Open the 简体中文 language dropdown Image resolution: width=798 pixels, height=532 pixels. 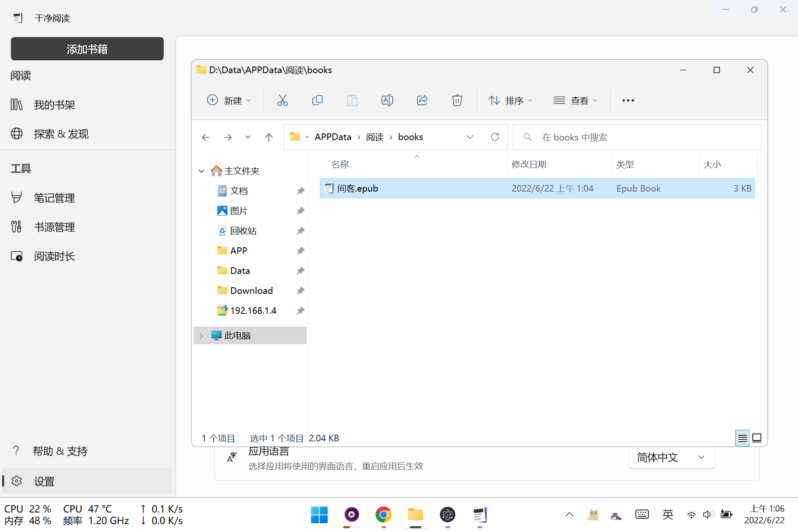(x=671, y=457)
